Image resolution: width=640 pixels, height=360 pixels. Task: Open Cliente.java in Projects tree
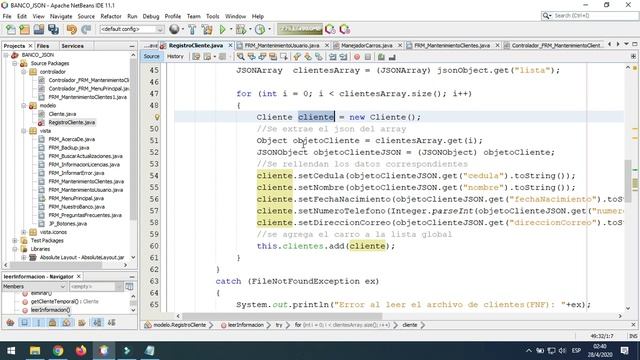point(62,114)
